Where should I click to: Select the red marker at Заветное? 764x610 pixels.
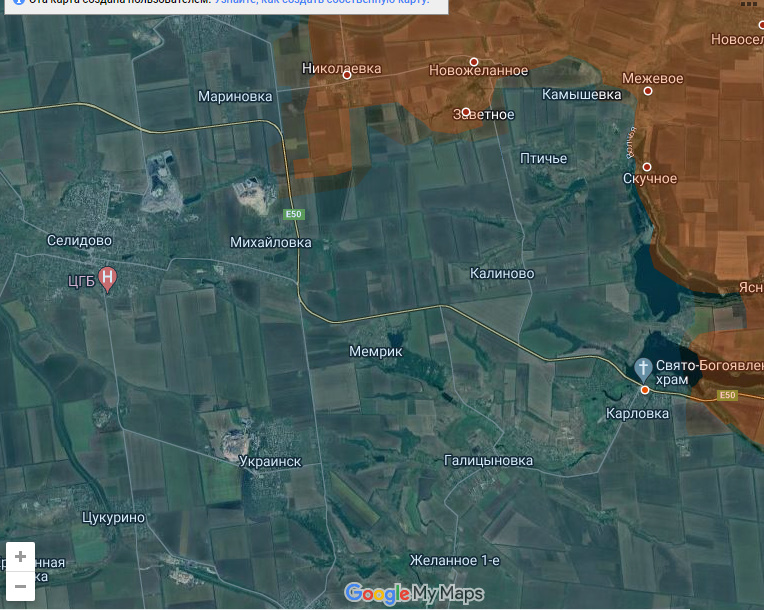coord(466,111)
